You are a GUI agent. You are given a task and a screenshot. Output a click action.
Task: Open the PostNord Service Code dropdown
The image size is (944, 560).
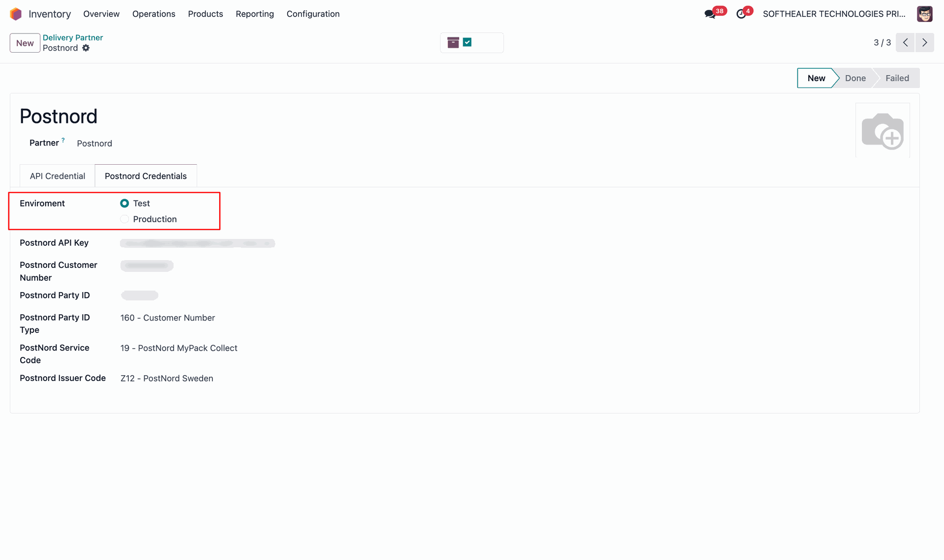[x=178, y=348]
